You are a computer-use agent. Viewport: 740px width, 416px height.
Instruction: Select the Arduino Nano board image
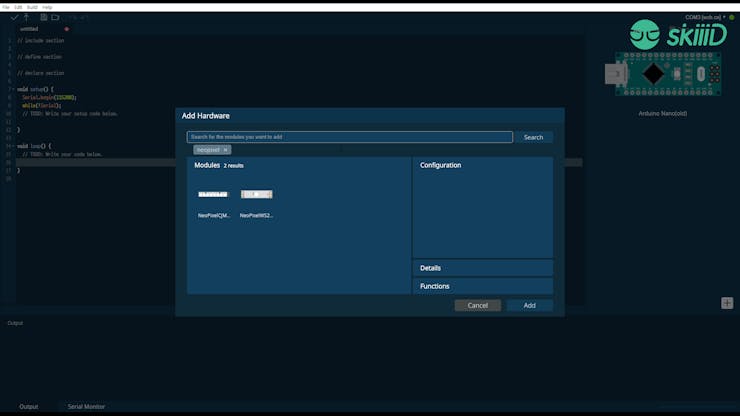(x=663, y=74)
